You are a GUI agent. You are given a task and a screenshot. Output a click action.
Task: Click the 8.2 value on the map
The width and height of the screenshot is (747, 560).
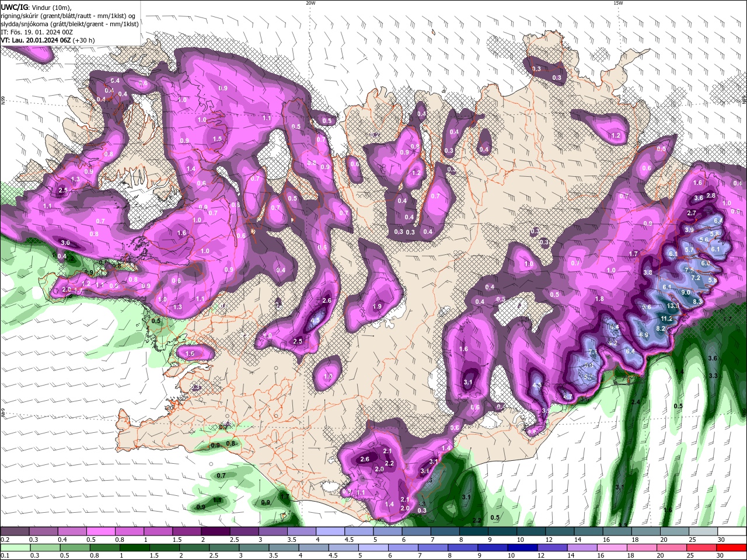661,328
